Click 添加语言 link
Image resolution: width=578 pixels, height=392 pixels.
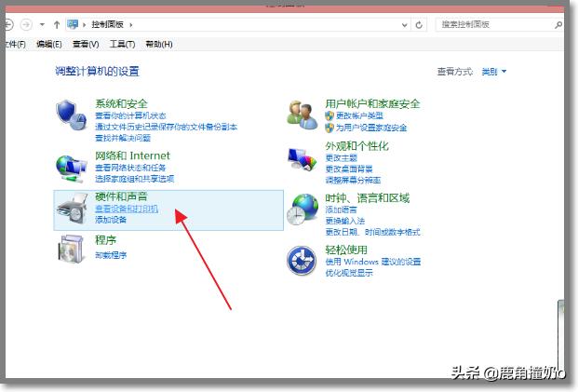341,210
